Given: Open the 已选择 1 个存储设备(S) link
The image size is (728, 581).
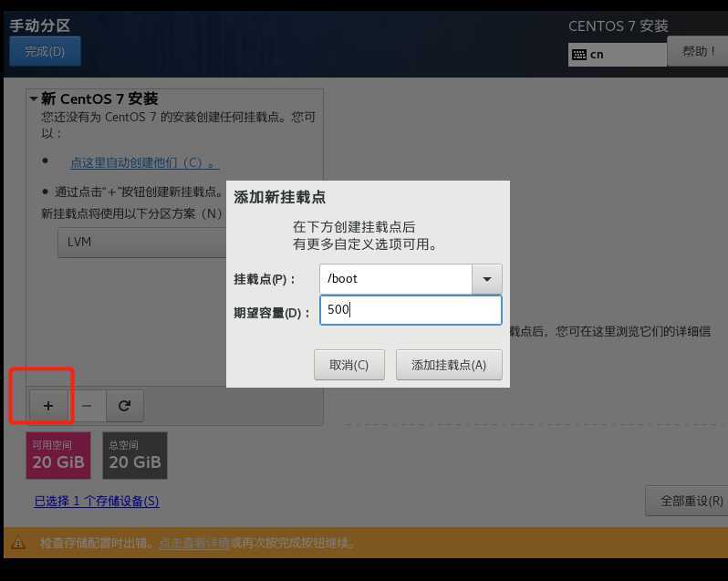Looking at the screenshot, I should [97, 502].
